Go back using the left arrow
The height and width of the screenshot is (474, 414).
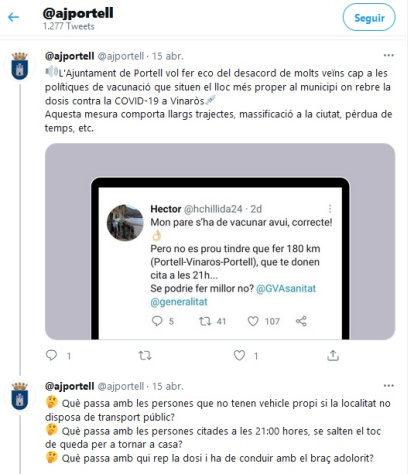pos(13,17)
